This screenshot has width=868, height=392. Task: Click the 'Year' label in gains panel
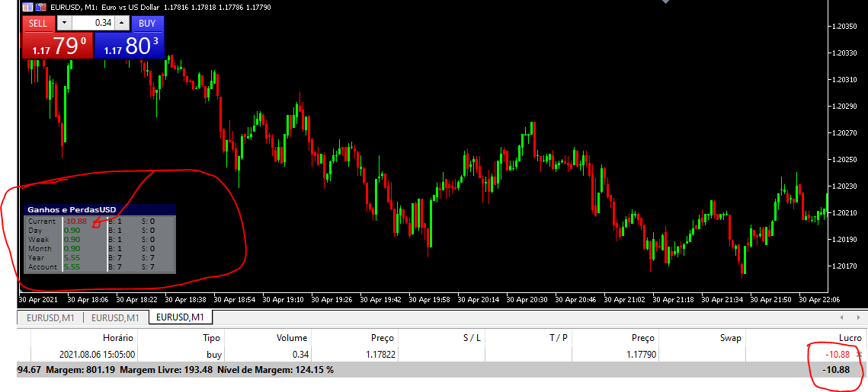coord(36,257)
